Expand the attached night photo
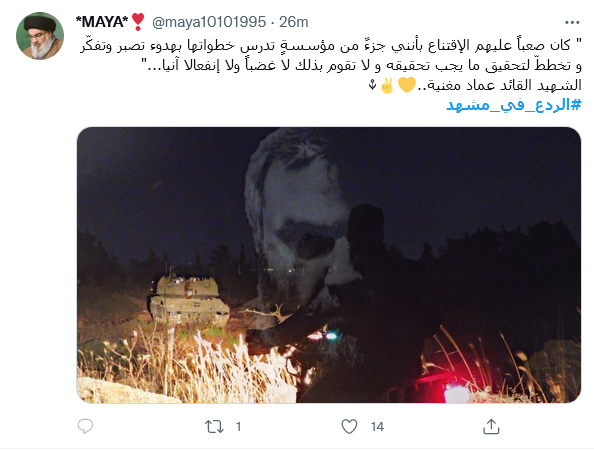The width and height of the screenshot is (594, 451). coord(329,265)
